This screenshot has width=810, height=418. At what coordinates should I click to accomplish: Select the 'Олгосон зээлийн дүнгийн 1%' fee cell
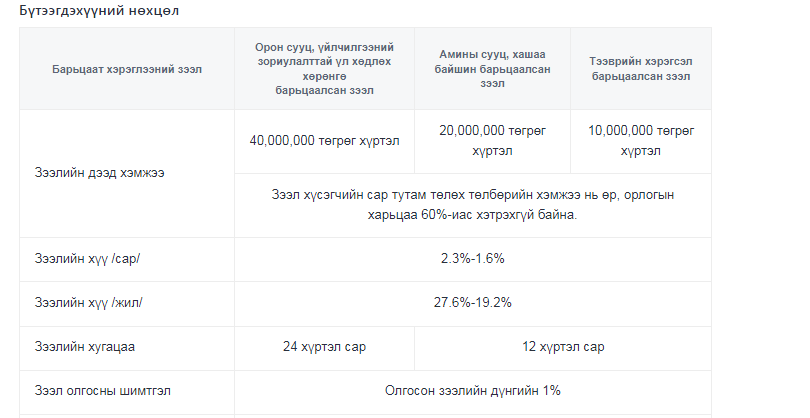click(473, 391)
